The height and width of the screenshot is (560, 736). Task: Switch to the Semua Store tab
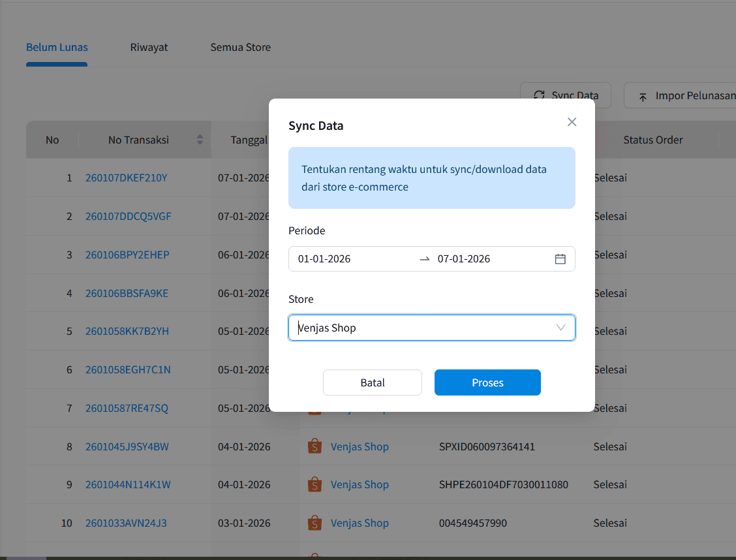pyautogui.click(x=240, y=47)
